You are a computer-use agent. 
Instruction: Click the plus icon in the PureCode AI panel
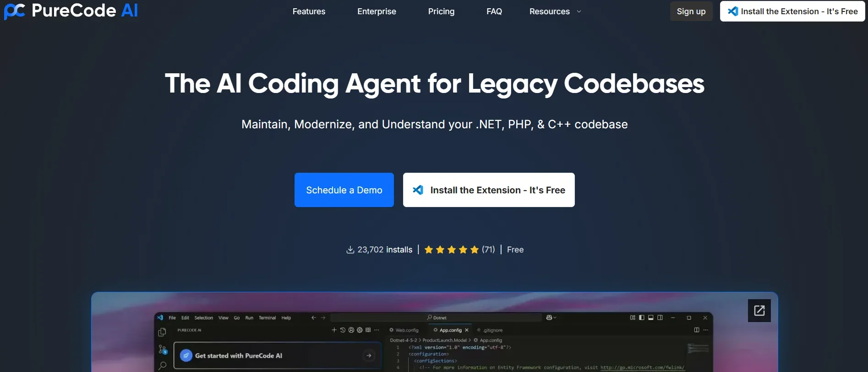click(x=334, y=330)
